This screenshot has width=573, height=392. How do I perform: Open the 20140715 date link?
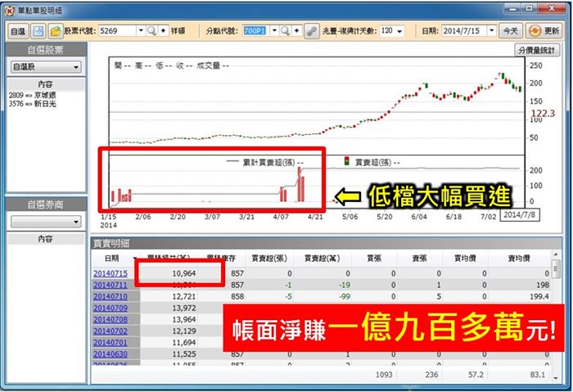[x=111, y=273]
